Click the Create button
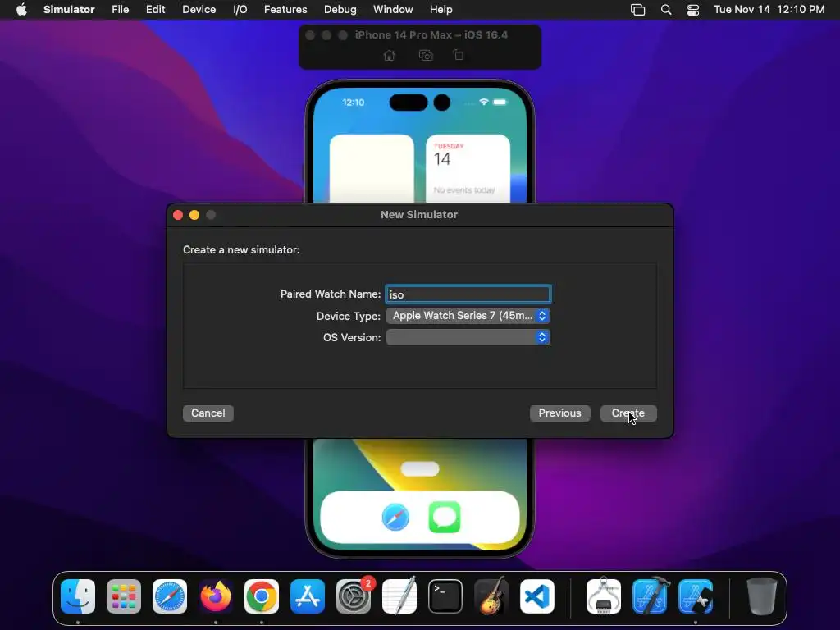The height and width of the screenshot is (630, 840). coord(628,413)
